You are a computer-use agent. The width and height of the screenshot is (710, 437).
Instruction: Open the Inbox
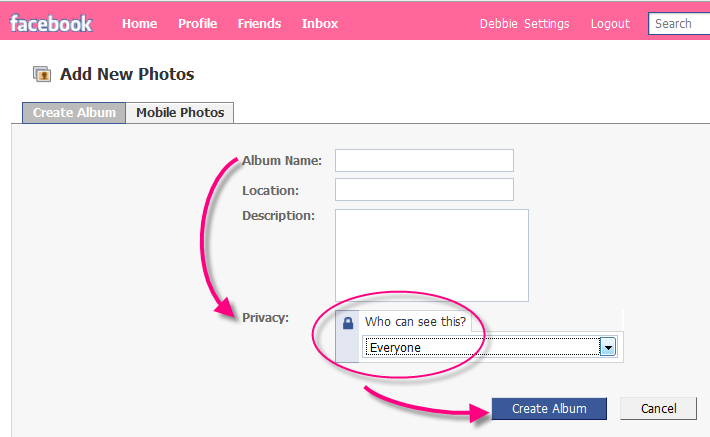(320, 23)
